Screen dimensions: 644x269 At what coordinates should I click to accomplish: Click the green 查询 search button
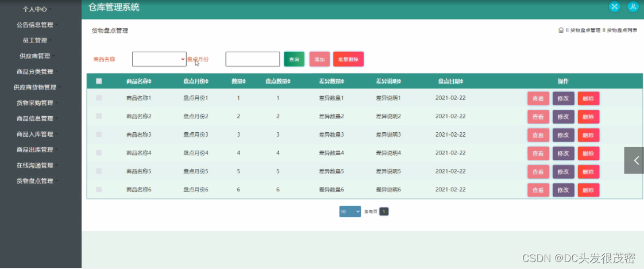click(294, 59)
